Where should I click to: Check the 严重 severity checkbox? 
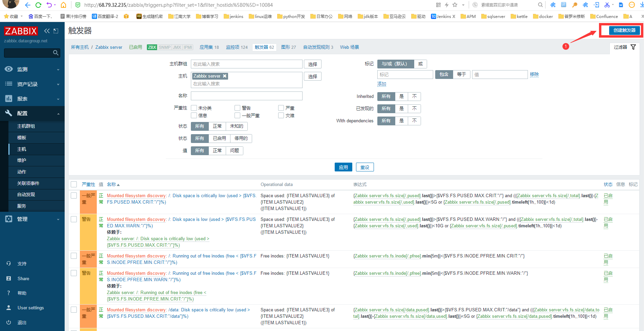click(x=281, y=108)
